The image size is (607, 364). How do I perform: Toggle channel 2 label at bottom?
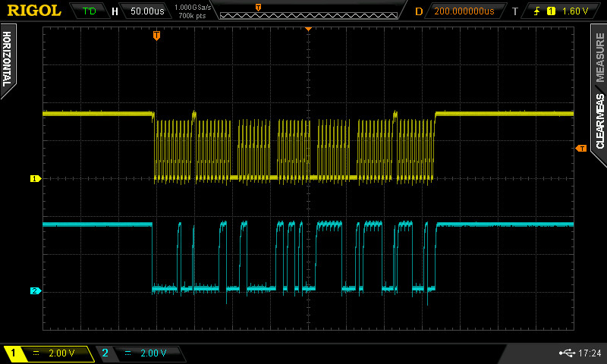[x=105, y=353]
